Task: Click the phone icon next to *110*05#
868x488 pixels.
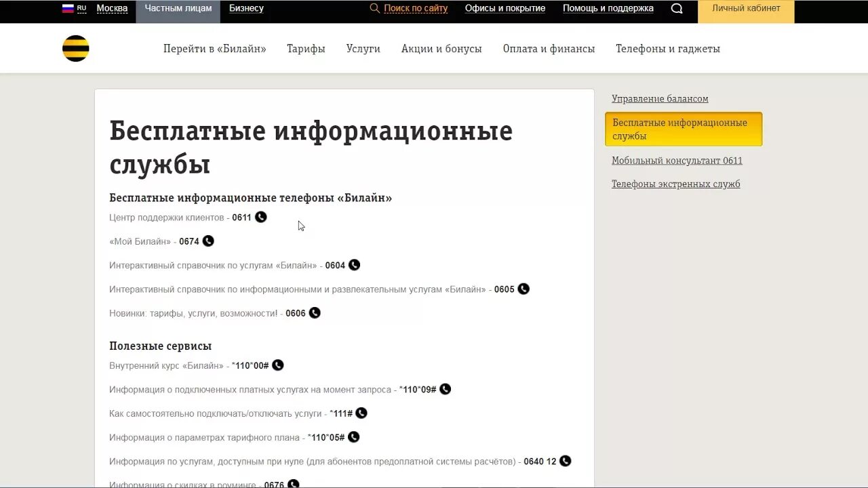Action: (353, 437)
